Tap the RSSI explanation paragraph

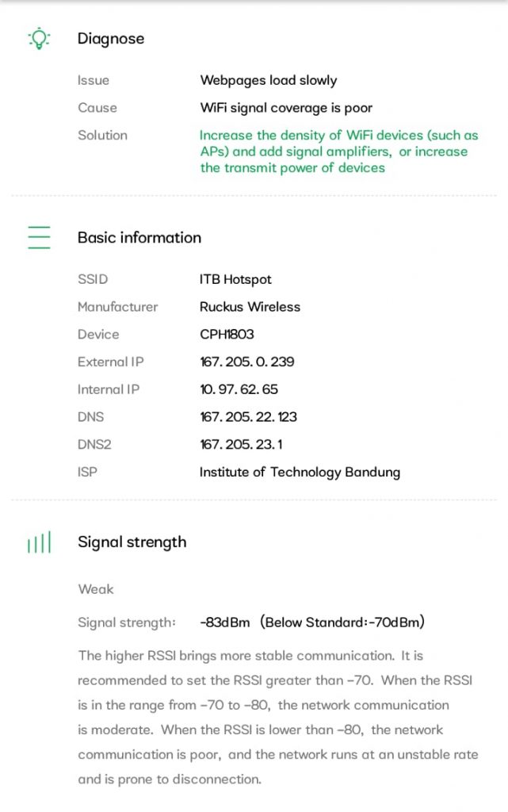(277, 717)
